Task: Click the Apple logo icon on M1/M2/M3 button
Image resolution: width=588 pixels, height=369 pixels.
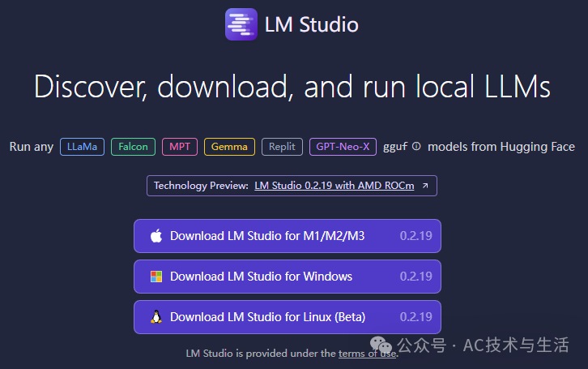Action: [x=156, y=236]
